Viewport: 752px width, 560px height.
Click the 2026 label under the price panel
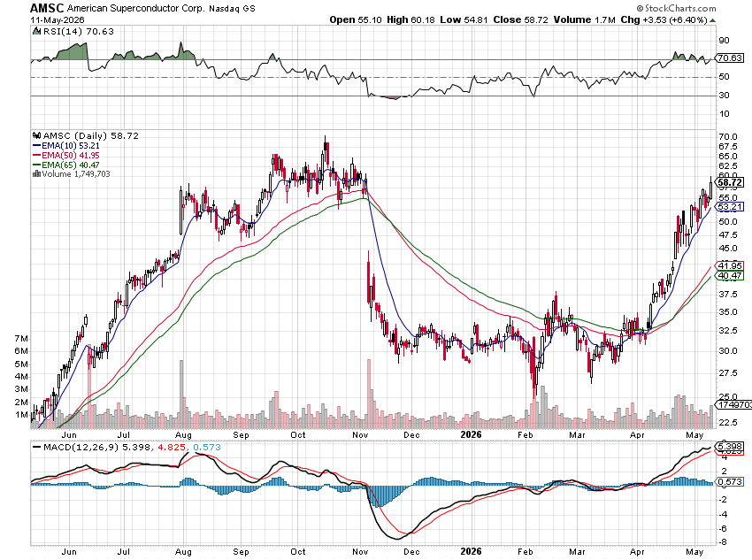click(471, 434)
